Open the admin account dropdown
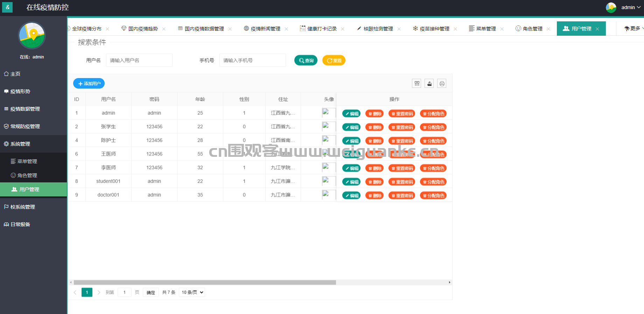Image resolution: width=644 pixels, height=314 pixels. [631, 7]
